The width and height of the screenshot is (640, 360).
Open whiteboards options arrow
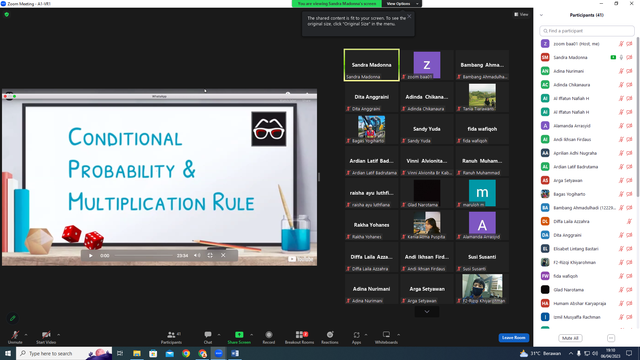coord(398,335)
